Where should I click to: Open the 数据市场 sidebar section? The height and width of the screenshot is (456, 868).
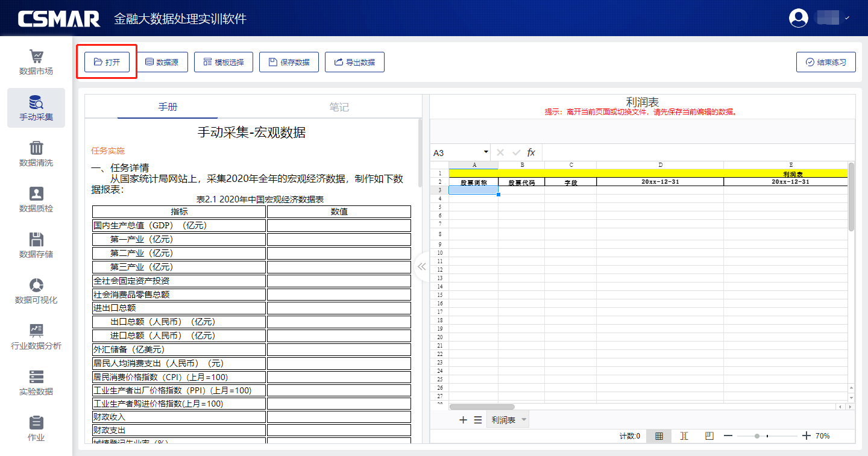pos(36,63)
